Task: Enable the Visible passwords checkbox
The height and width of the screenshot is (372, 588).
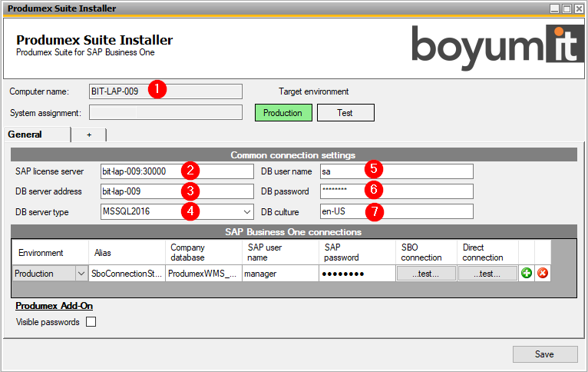Action: click(91, 322)
